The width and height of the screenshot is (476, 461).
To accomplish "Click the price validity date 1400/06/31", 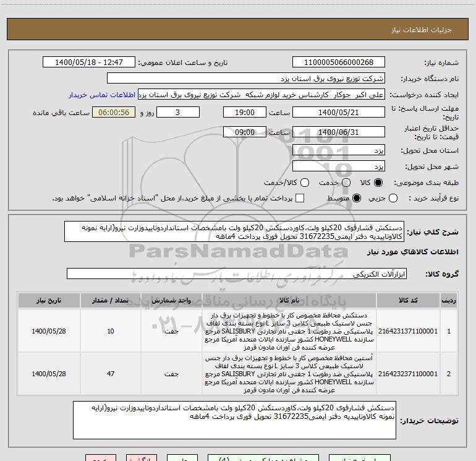I will tap(339, 132).
